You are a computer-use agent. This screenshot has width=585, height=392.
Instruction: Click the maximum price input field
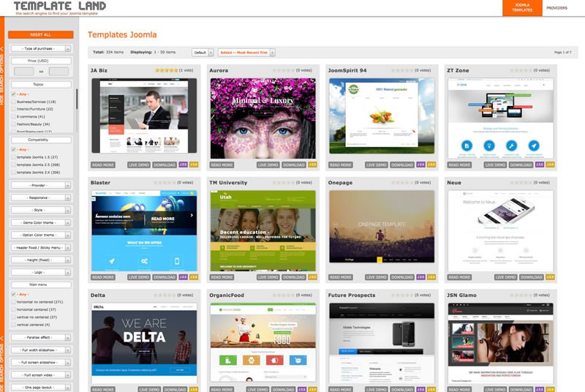tap(58, 71)
